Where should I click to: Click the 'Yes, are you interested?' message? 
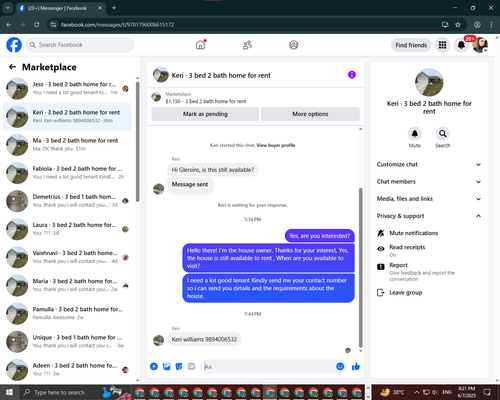[320, 236]
